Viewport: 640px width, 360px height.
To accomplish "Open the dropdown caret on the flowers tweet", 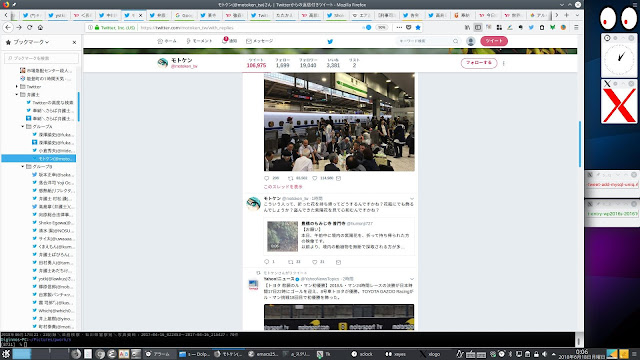I will (x=412, y=199).
